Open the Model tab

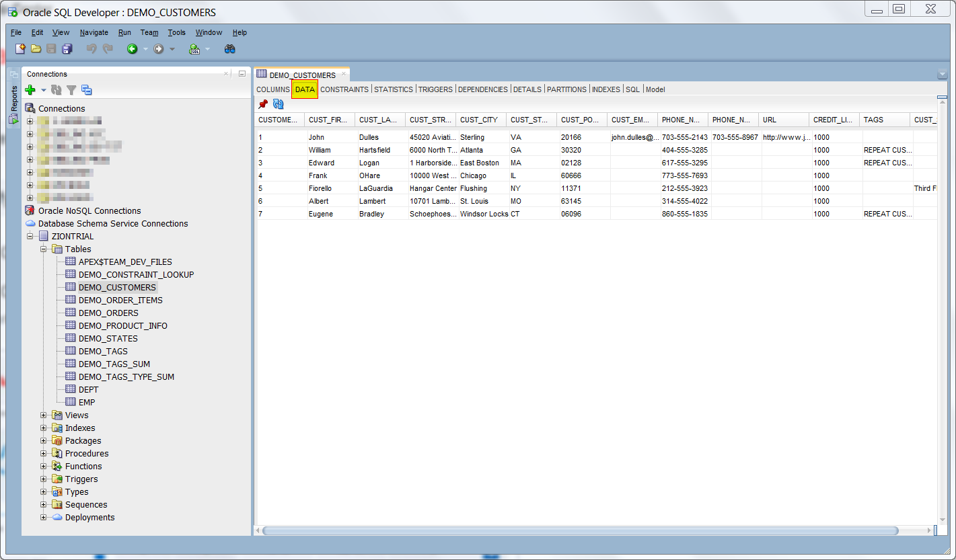(655, 89)
